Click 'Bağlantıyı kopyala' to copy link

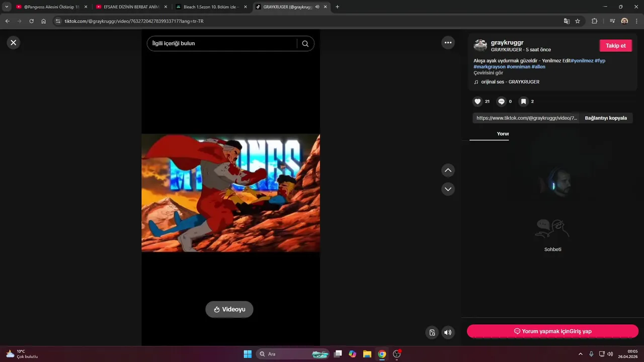tap(606, 118)
